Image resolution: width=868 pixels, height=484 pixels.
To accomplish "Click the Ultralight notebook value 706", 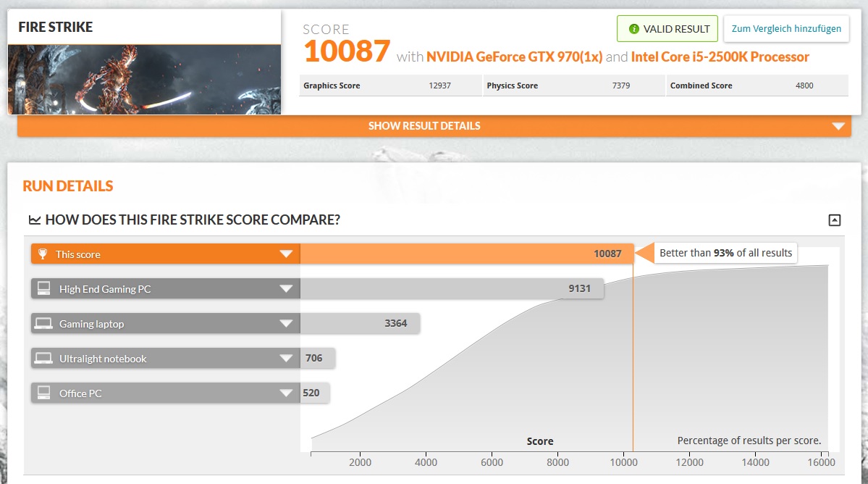I will click(314, 359).
